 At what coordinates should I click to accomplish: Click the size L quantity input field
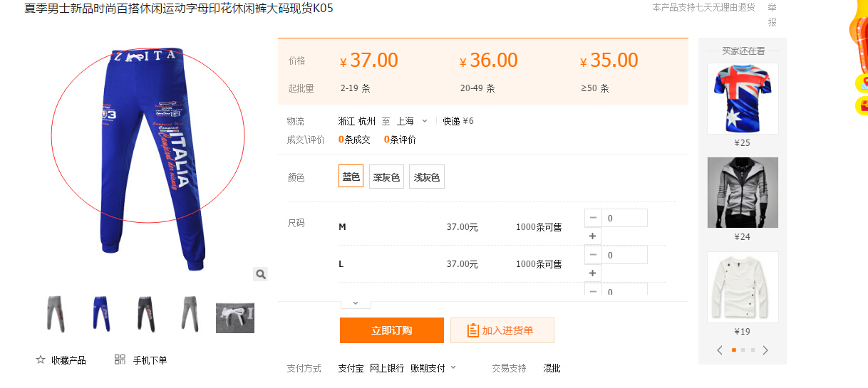coord(624,255)
